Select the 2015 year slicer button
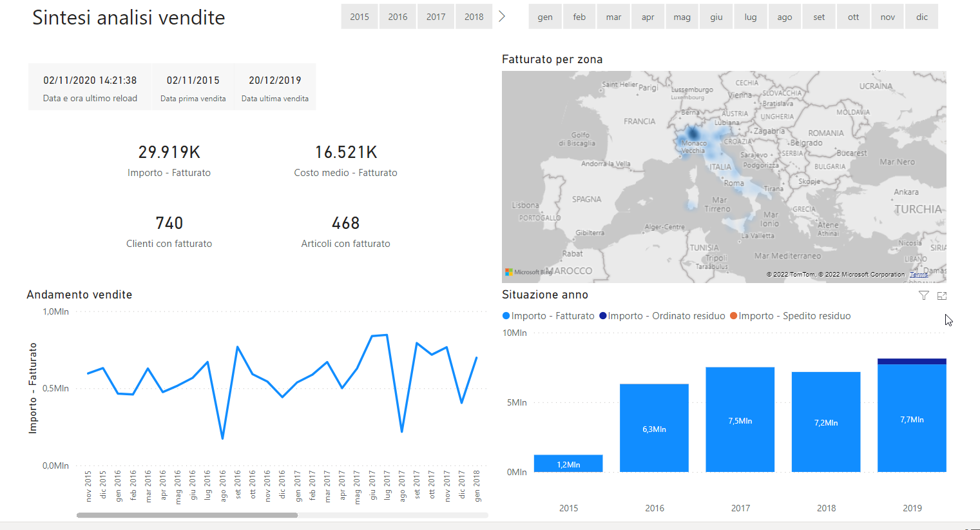This screenshot has width=980, height=530. tap(360, 17)
